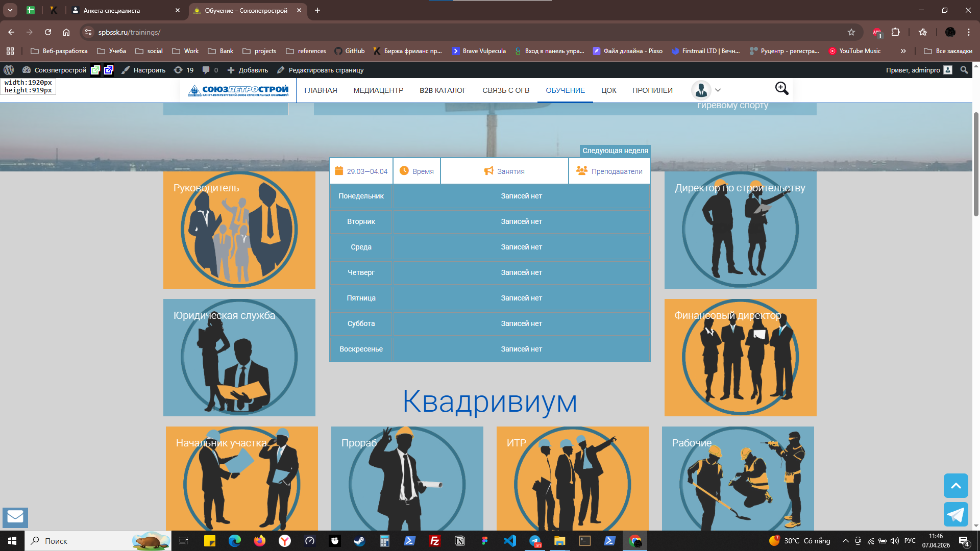The image size is (980, 551).
Task: Open the WordPress logo admin menu
Action: (x=9, y=70)
